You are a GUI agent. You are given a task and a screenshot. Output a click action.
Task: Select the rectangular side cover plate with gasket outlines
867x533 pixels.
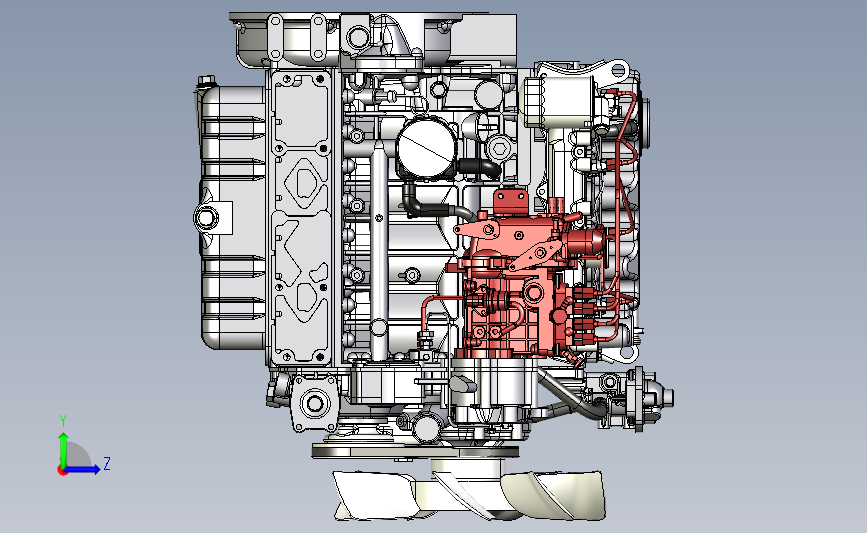301,218
